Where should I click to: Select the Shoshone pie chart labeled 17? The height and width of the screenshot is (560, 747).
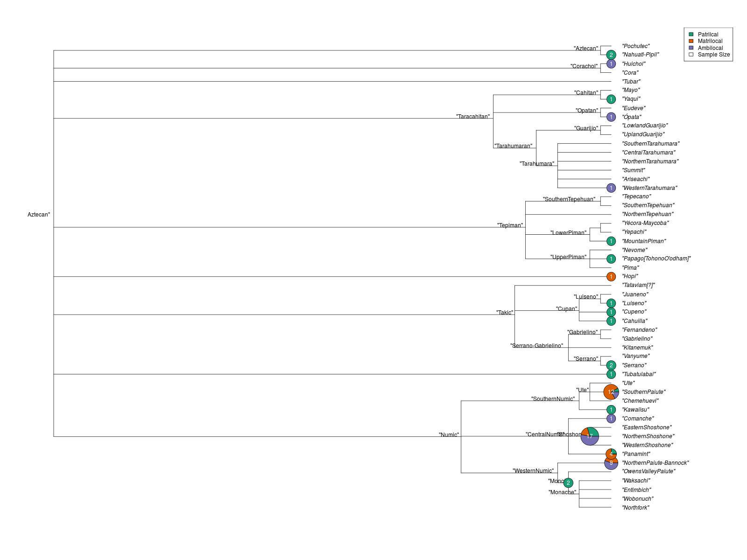(590, 436)
